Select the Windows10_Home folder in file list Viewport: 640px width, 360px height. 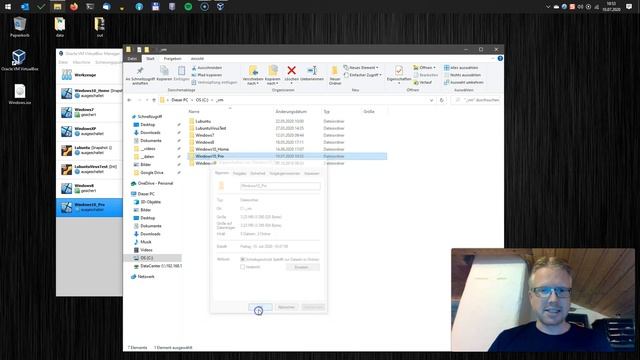[x=212, y=149]
